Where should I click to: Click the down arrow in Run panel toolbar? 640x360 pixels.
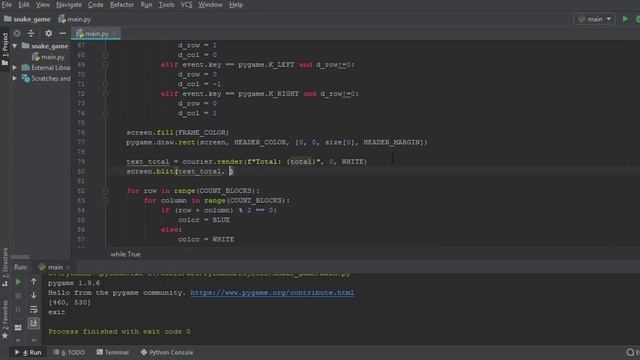point(33,296)
